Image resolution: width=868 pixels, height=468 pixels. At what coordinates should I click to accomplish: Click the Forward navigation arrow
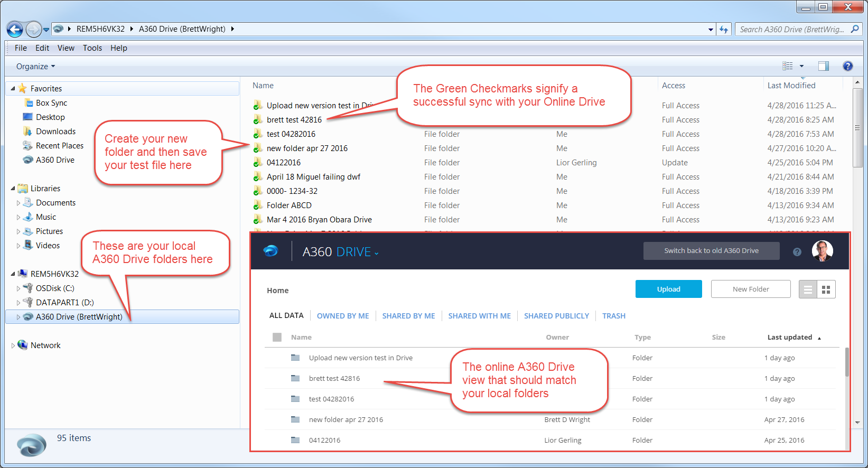33,29
